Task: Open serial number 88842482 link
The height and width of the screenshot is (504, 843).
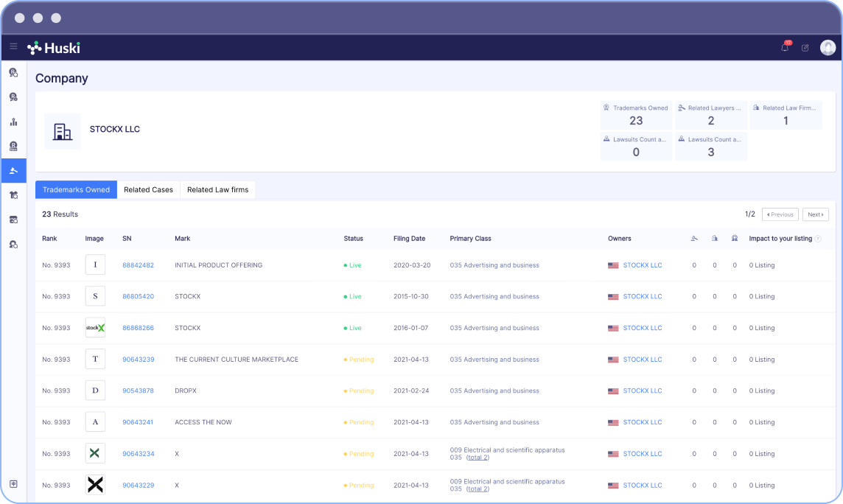Action: [138, 265]
